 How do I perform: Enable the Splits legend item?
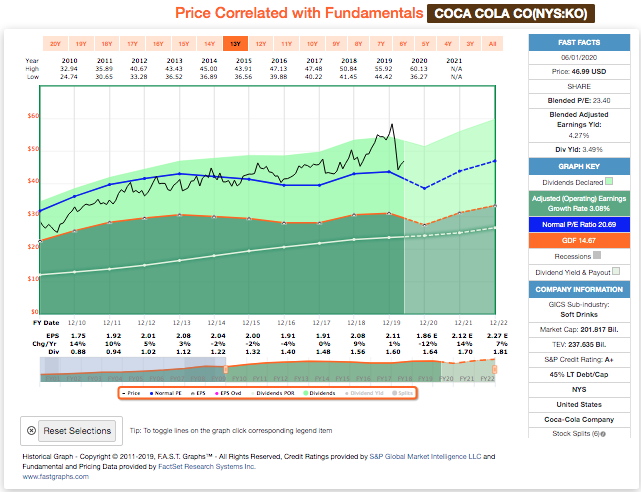(402, 393)
